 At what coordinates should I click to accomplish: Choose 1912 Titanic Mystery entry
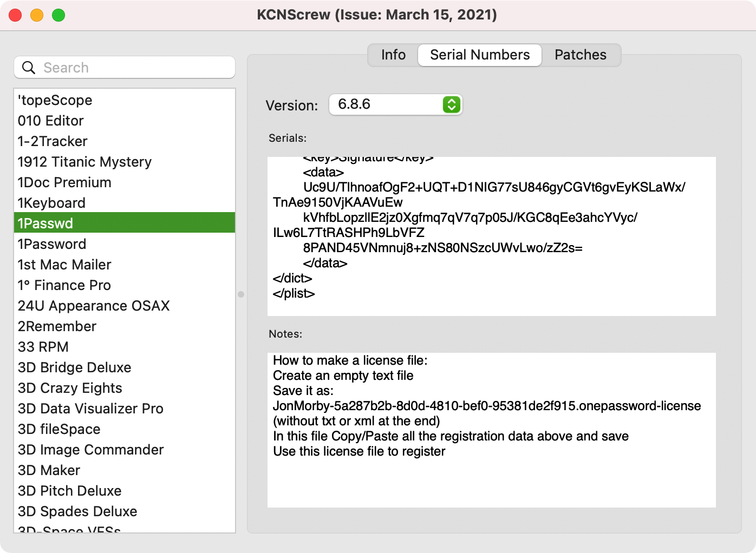coord(84,162)
